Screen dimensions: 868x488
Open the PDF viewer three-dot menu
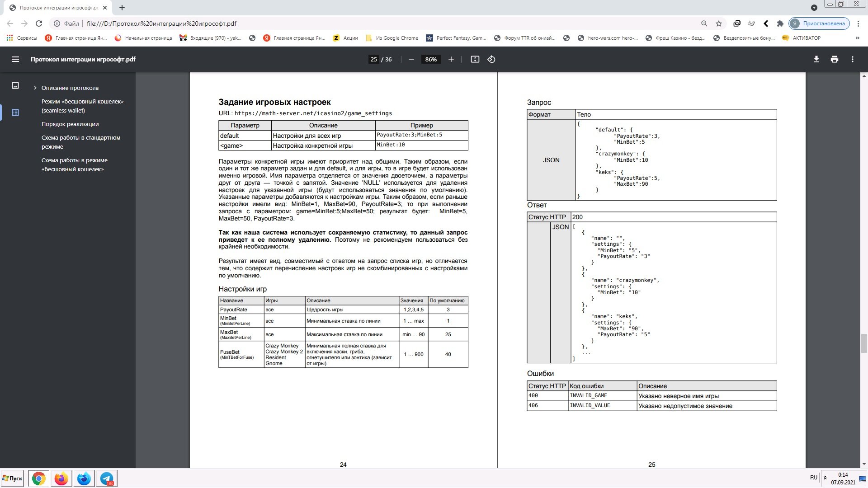pyautogui.click(x=852, y=59)
